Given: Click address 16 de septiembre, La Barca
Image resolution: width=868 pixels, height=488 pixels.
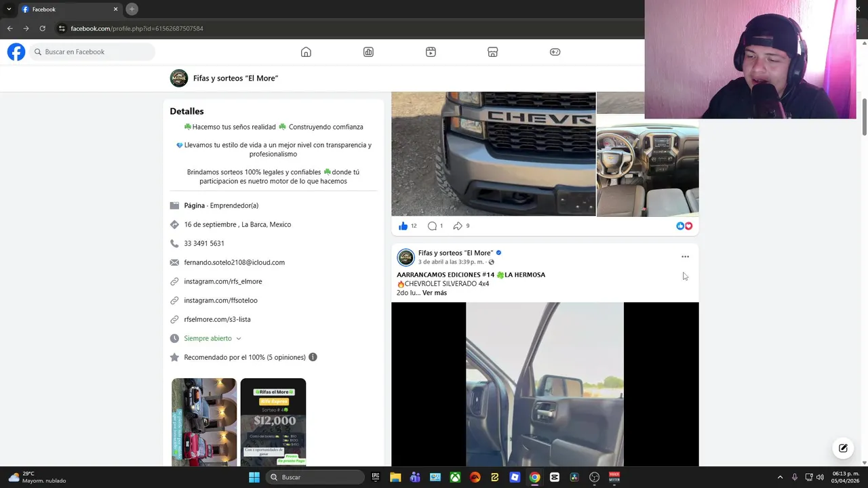Looking at the screenshot, I should coord(237,224).
